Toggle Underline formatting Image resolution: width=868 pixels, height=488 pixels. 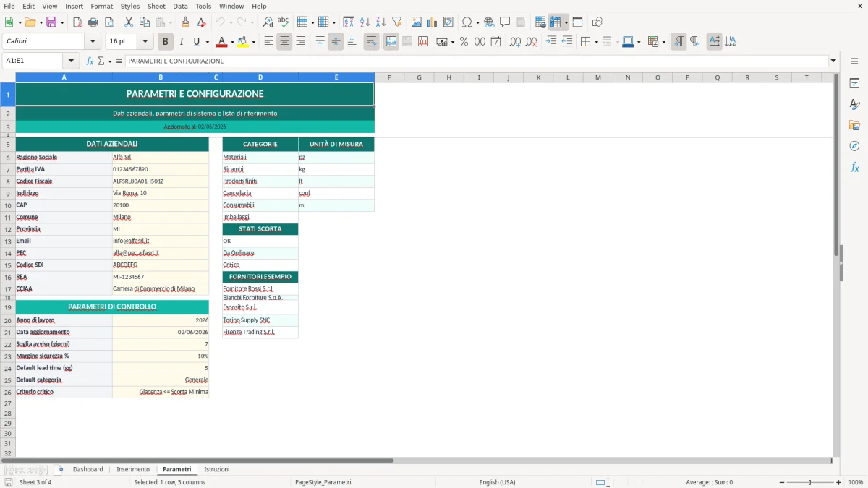point(196,42)
